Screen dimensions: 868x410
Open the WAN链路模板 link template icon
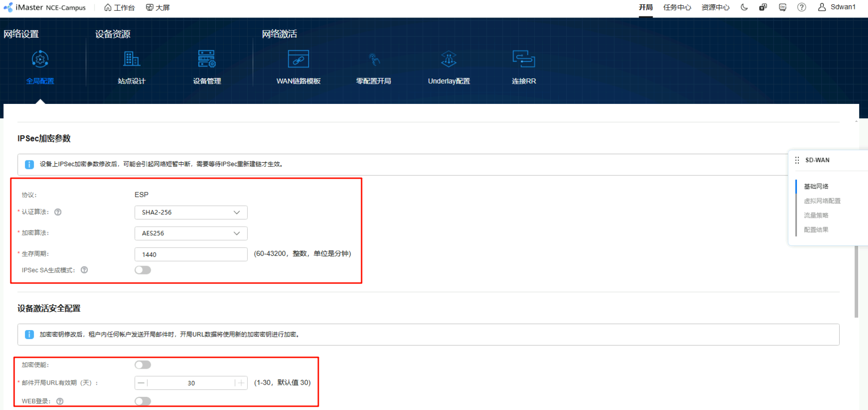point(298,60)
